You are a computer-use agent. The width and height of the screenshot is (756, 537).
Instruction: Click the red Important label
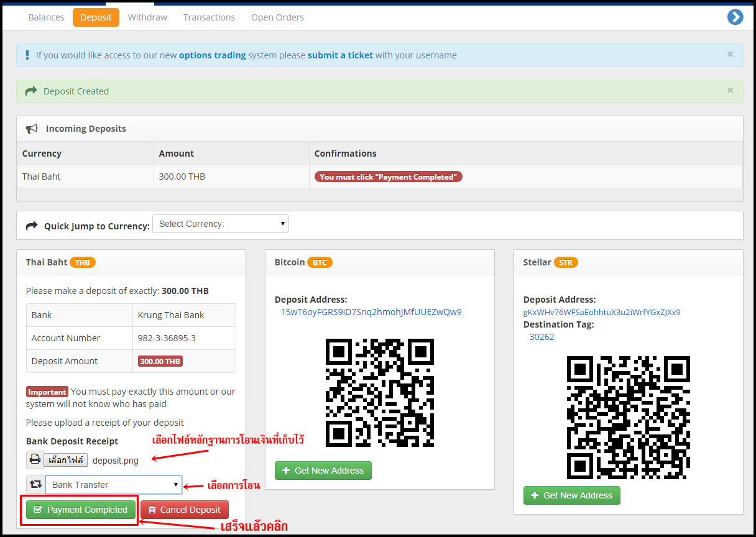pyautogui.click(x=47, y=392)
